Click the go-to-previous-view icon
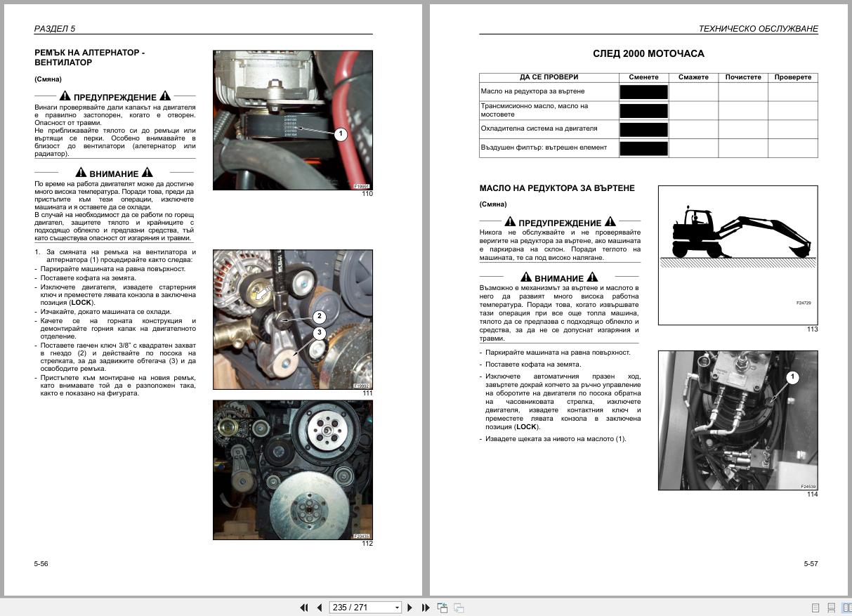852x616 pixels. tap(443, 608)
